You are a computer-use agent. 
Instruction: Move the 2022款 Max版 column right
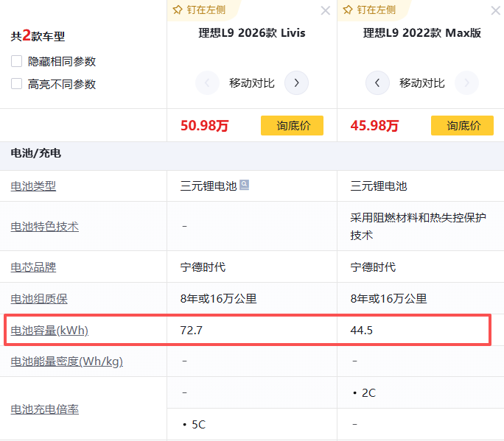pos(466,83)
